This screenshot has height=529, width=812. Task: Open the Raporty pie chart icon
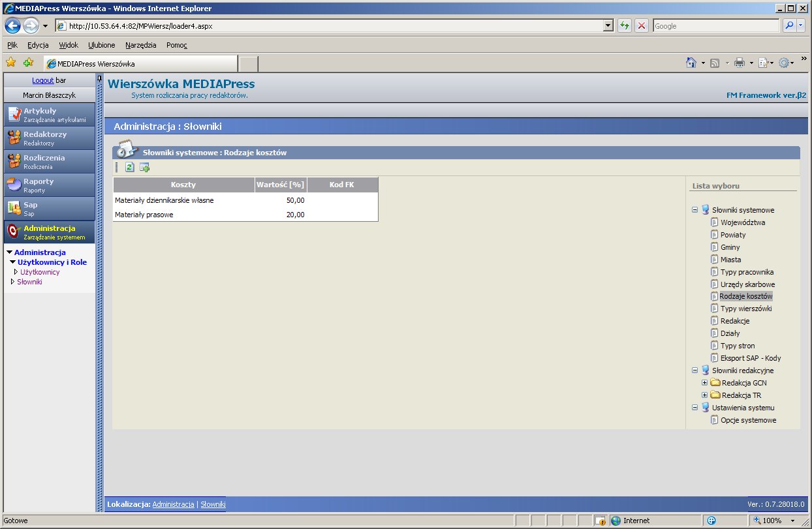click(14, 185)
